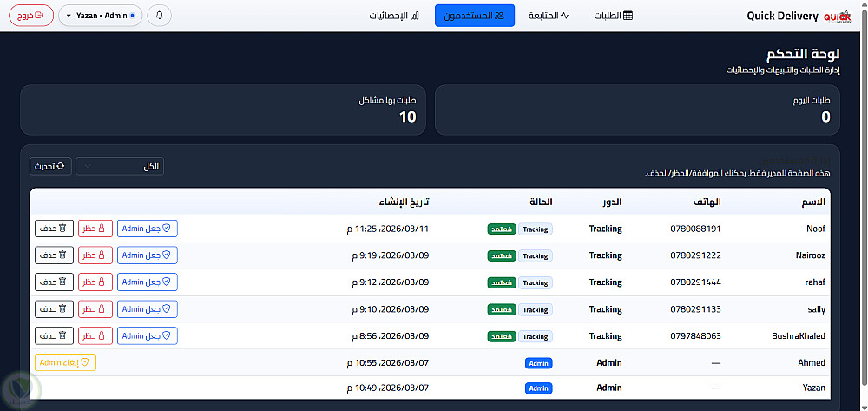
Task: Block user sally with حظر
Action: (95, 309)
